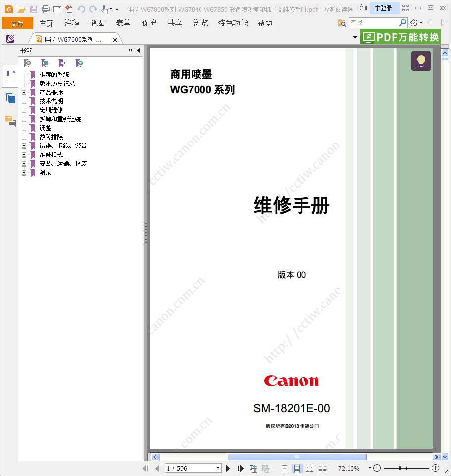Expand the 故障排除 bookmark node
Viewport: 451px width, 476px height.
point(24,137)
